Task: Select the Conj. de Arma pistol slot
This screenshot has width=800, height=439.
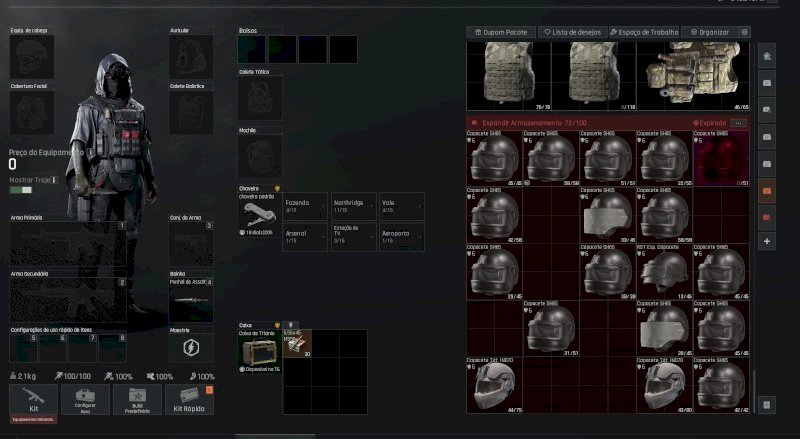Action: coord(191,244)
